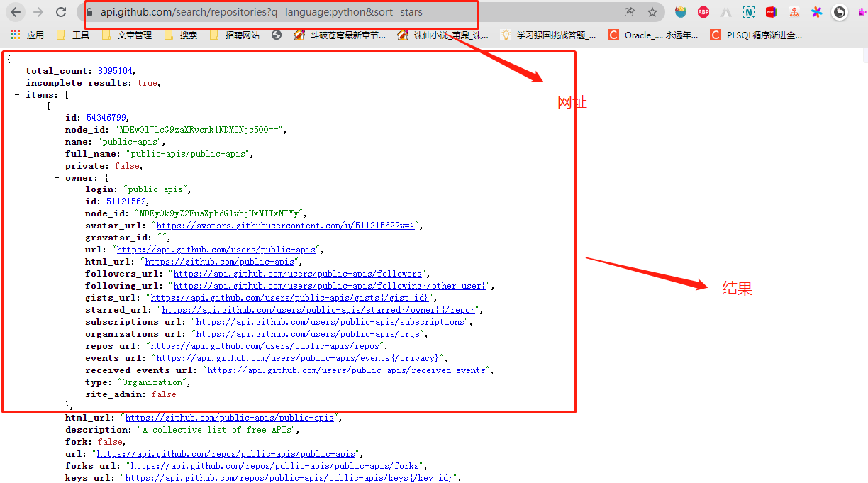Open the 诛仙小说 bookmark

click(443, 35)
